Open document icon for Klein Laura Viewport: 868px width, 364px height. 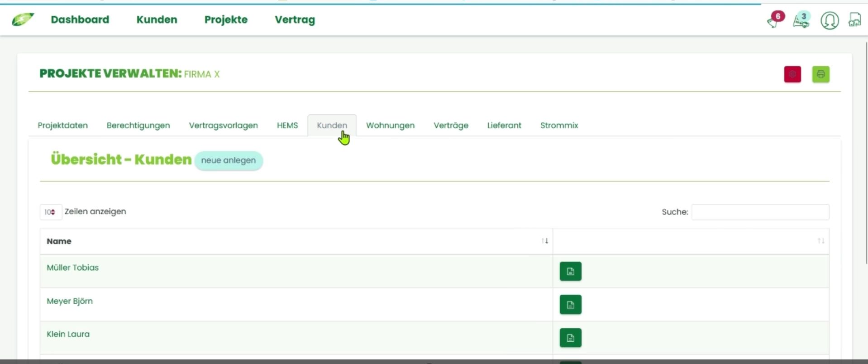pos(570,338)
